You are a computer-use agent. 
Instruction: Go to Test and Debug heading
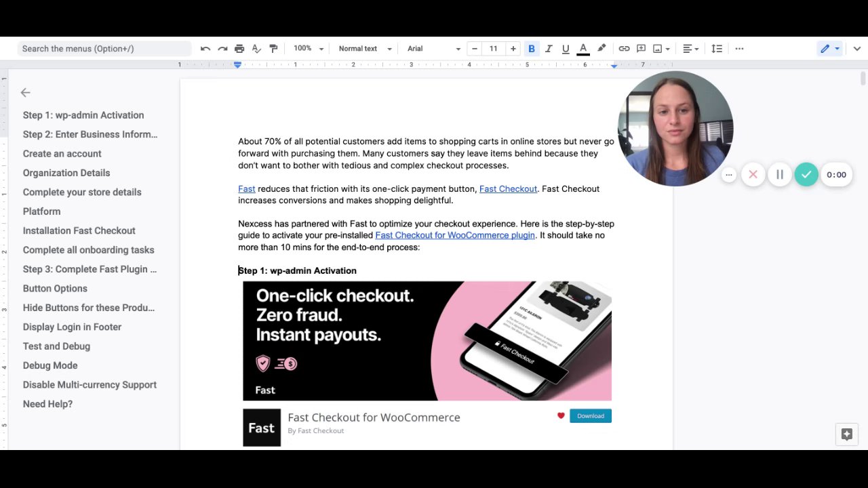(x=56, y=346)
